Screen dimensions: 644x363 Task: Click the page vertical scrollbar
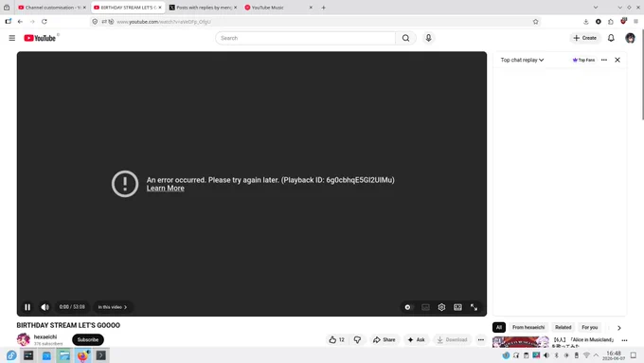642,74
